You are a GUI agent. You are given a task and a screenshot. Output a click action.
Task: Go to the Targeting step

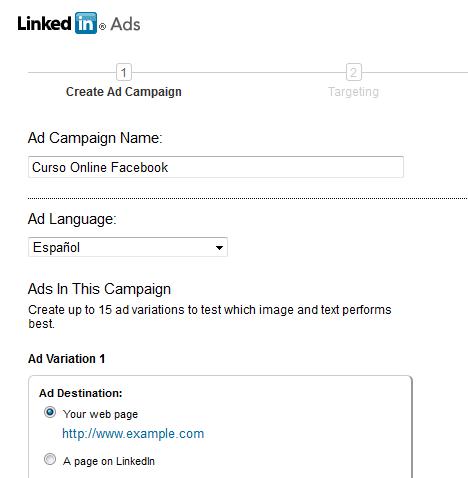(x=353, y=92)
